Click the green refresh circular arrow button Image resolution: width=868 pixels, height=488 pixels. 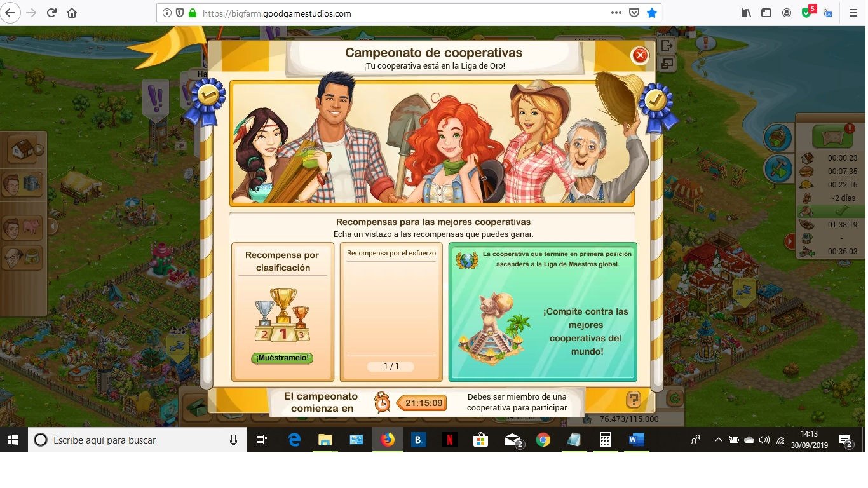pyautogui.click(x=674, y=399)
